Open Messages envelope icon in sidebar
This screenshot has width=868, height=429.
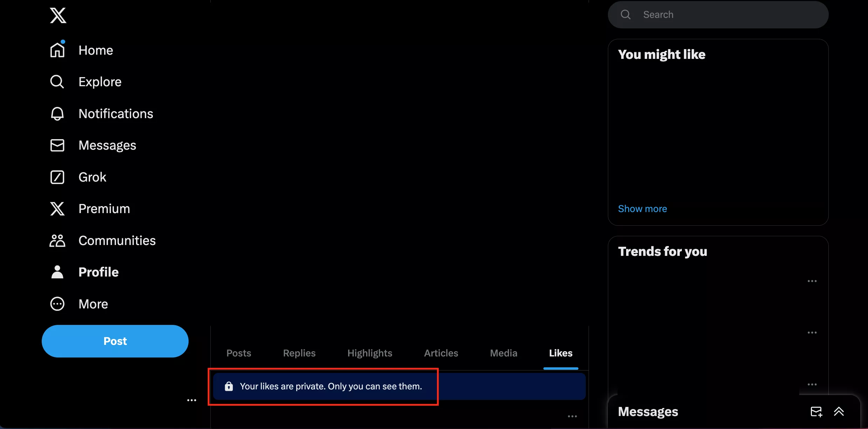pyautogui.click(x=57, y=145)
